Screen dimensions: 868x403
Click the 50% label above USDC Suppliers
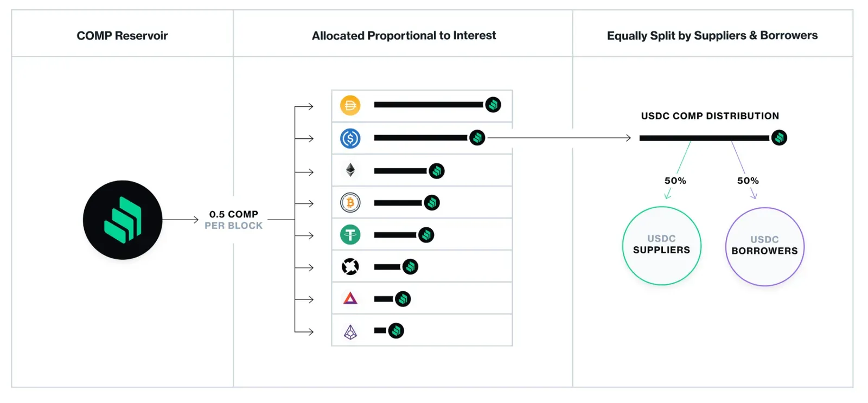675,181
